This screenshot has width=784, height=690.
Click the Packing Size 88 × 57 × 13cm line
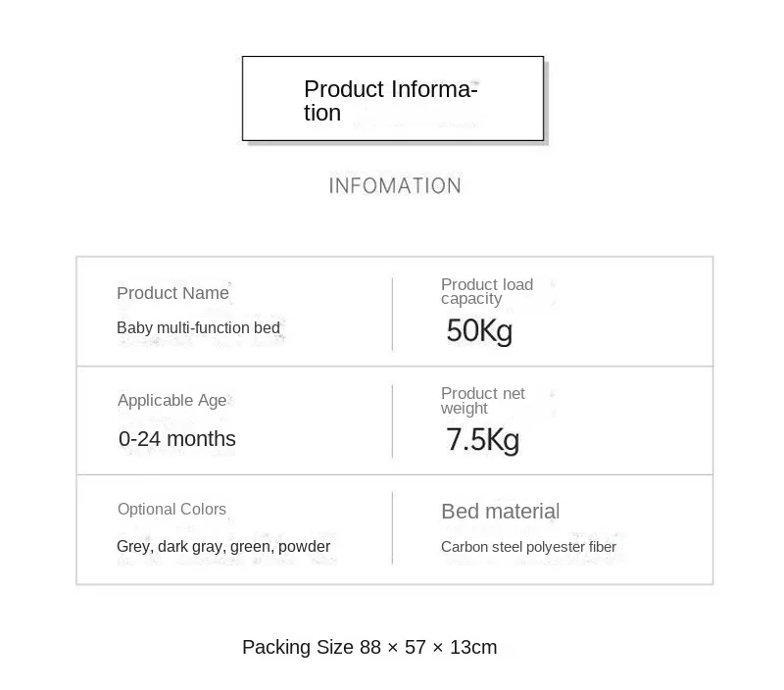pos(369,647)
